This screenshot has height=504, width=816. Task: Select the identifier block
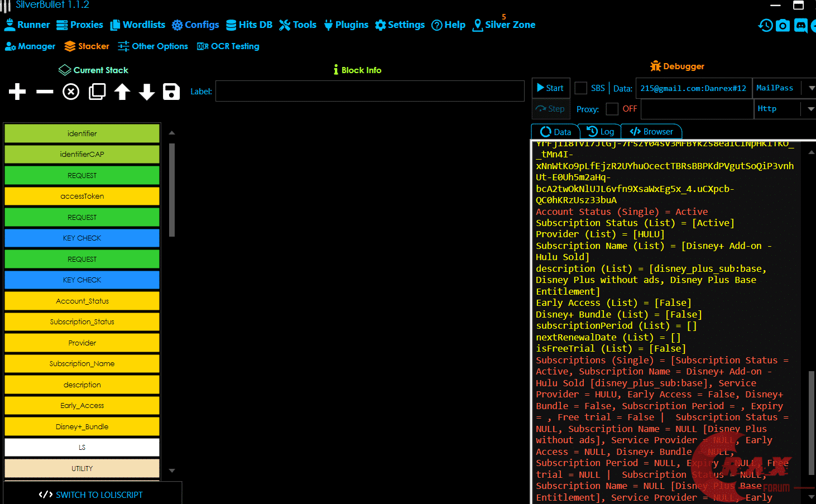(x=82, y=133)
